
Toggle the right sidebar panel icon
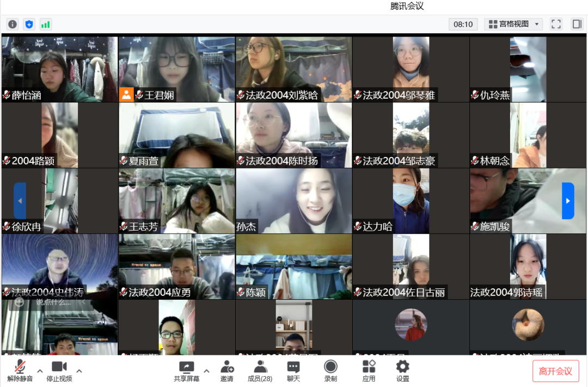point(577,24)
